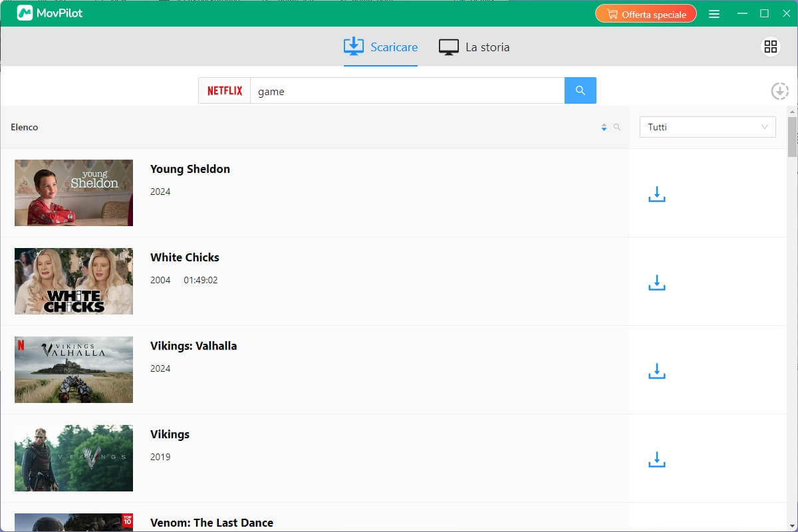
Task: Open the grid view icon
Action: click(770, 47)
